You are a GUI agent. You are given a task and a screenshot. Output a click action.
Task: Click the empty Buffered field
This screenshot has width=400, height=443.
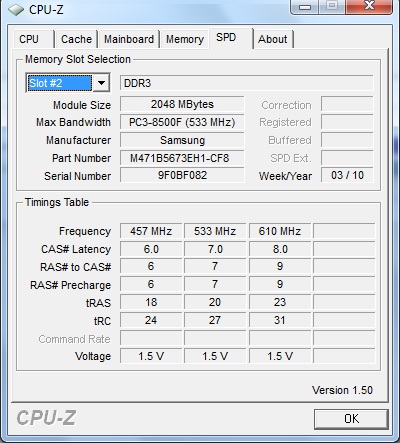coord(347,140)
